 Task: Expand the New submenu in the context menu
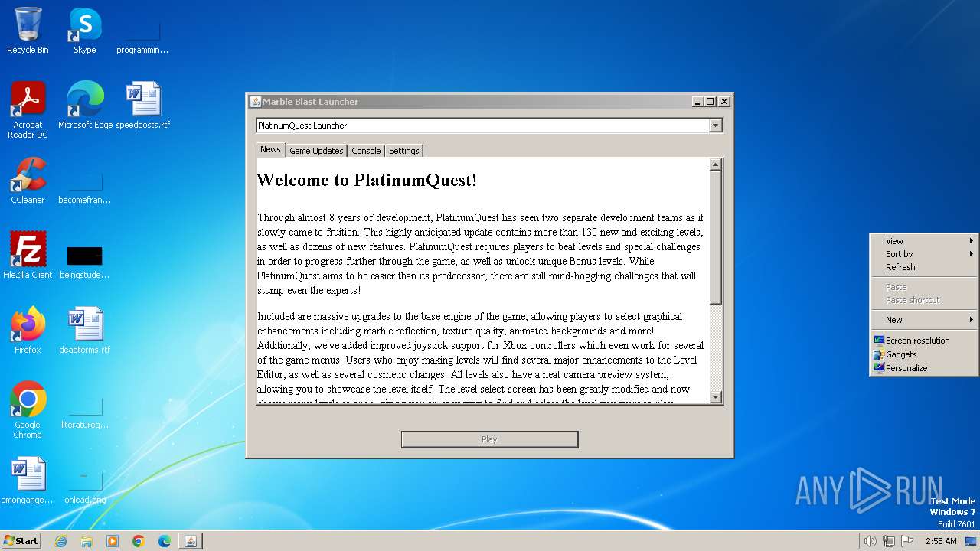click(x=924, y=320)
